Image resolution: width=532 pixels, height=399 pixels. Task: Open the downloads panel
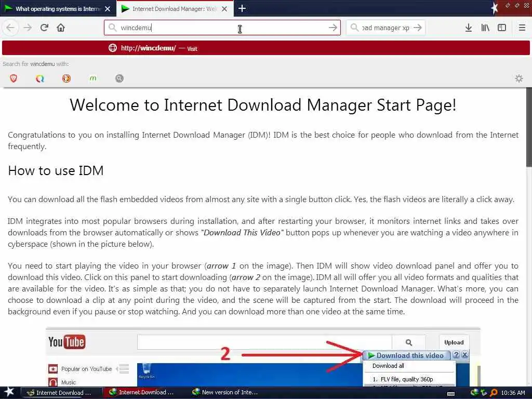coord(469,28)
